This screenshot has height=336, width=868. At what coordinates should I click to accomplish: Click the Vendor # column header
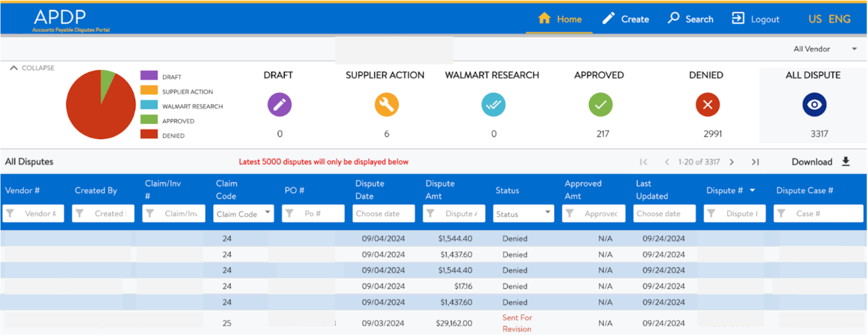22,190
